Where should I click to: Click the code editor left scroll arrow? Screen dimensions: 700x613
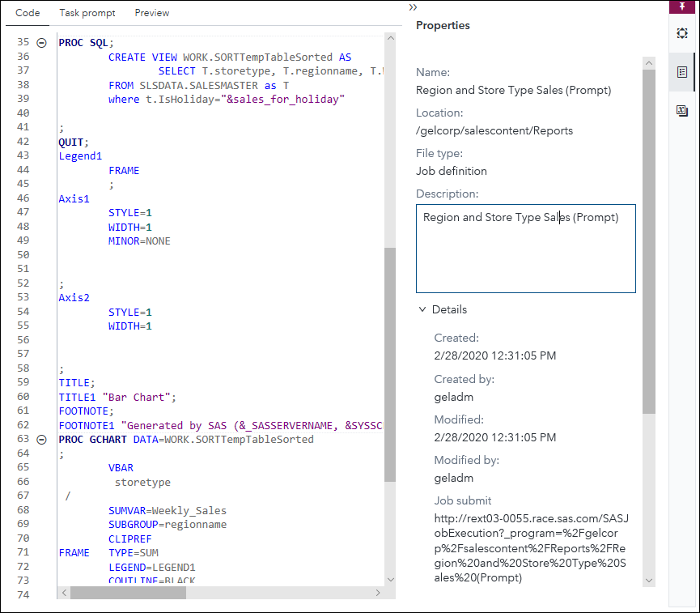[x=64, y=593]
